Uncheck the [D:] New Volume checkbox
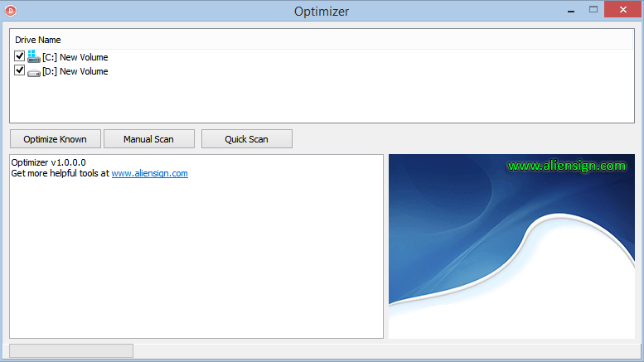Viewport: 644px width, 362px height. click(19, 70)
